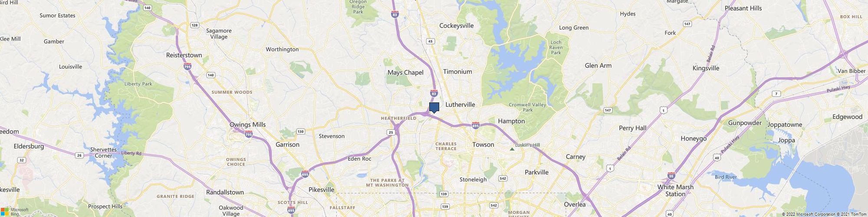Select the Loch Raven Park label

pyautogui.click(x=556, y=47)
